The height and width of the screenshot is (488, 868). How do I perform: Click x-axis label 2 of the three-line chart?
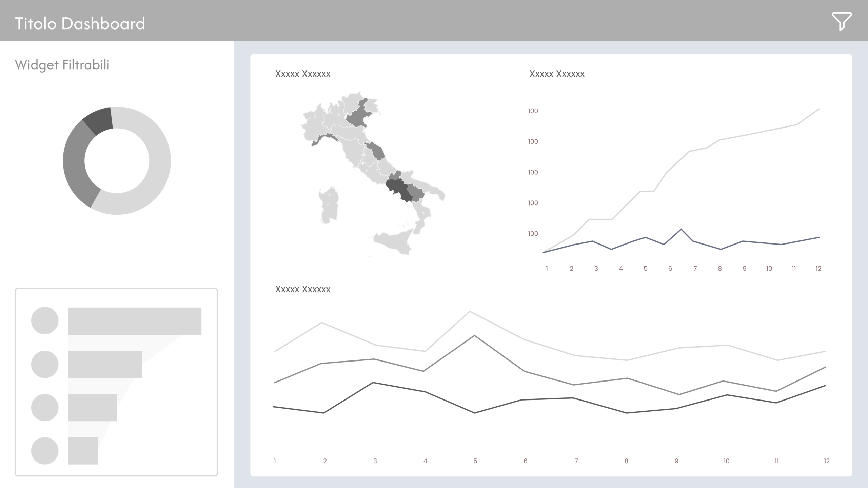pyautogui.click(x=325, y=461)
